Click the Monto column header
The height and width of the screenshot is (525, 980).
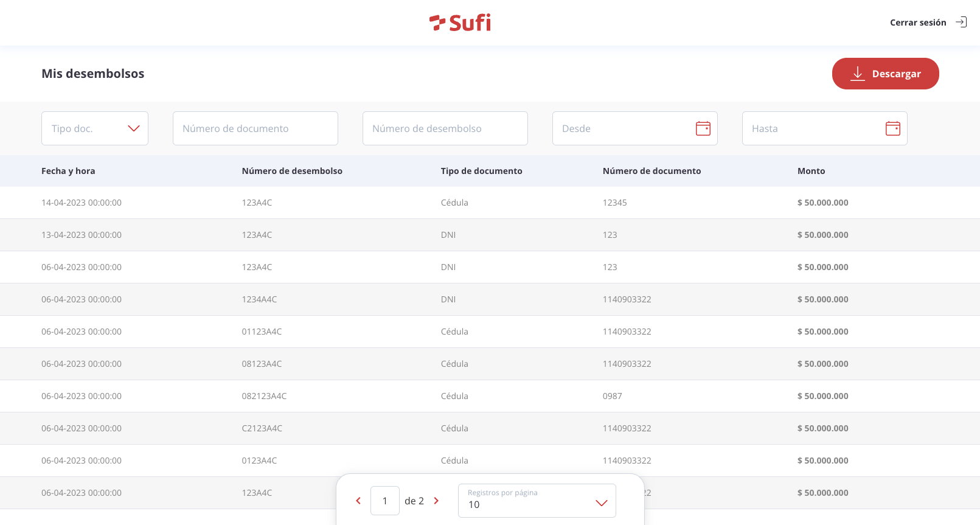(x=811, y=171)
